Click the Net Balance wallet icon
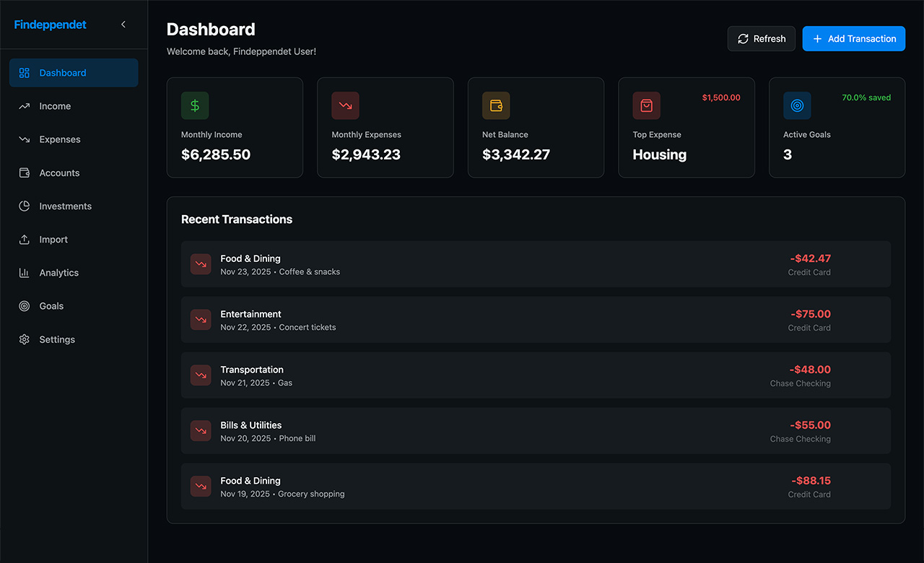The width and height of the screenshot is (924, 563). [496, 105]
